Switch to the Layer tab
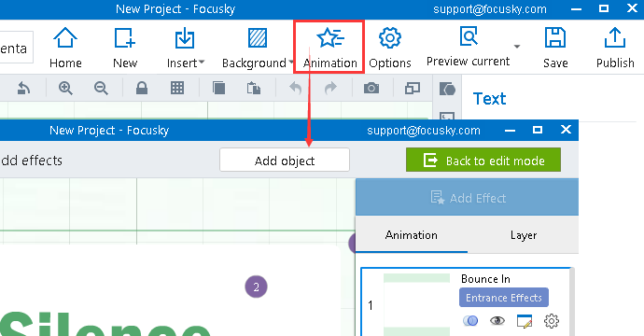Screen dimensions: 644x336 (524, 235)
